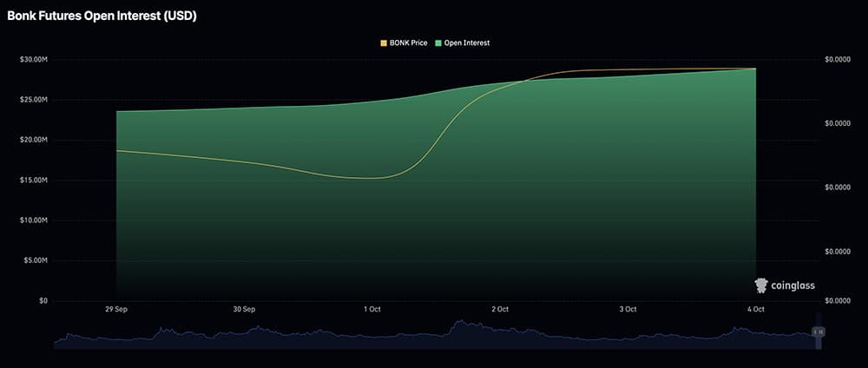Click the mini navigator chart peak near 2 Oct

tap(460, 324)
